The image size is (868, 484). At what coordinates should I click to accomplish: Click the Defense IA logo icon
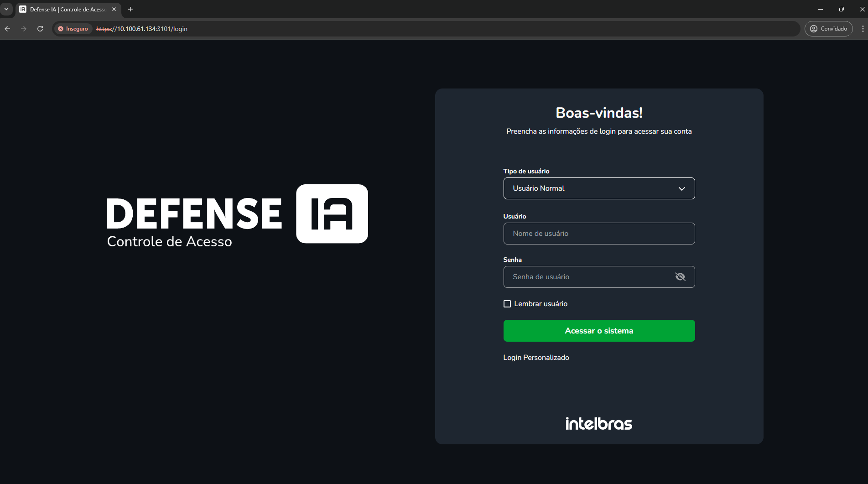pyautogui.click(x=332, y=213)
